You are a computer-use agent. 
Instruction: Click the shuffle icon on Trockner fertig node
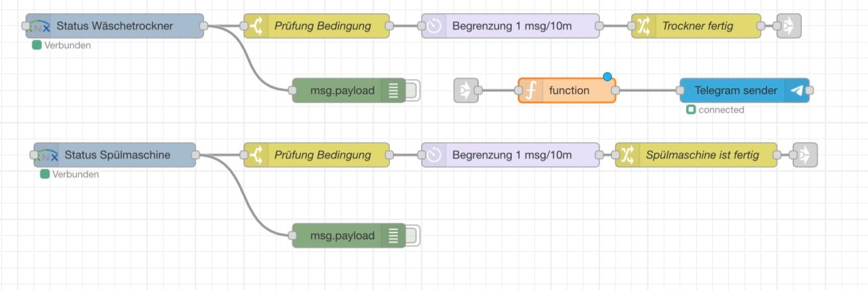644,26
